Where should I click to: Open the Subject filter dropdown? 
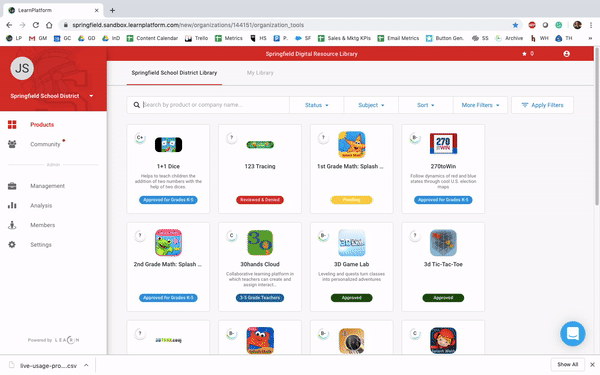pyautogui.click(x=371, y=105)
